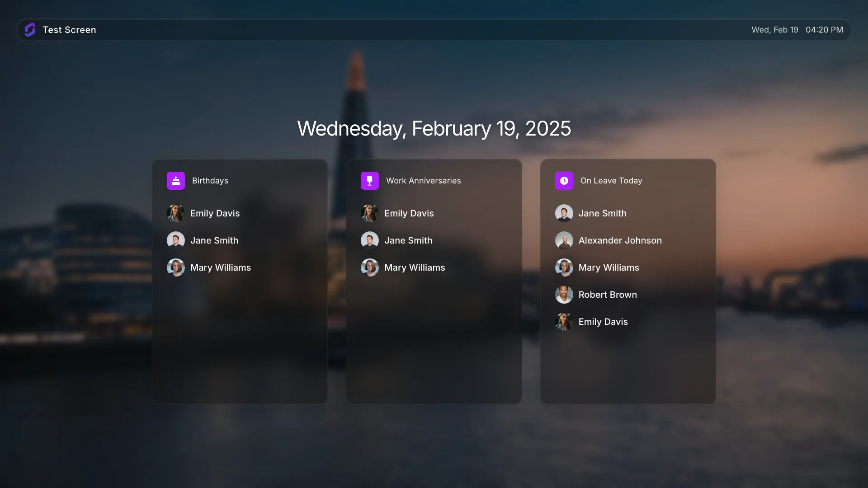Click the name Mary Williams under Work Anniversaries
Image resolution: width=868 pixels, height=488 pixels.
click(x=415, y=267)
